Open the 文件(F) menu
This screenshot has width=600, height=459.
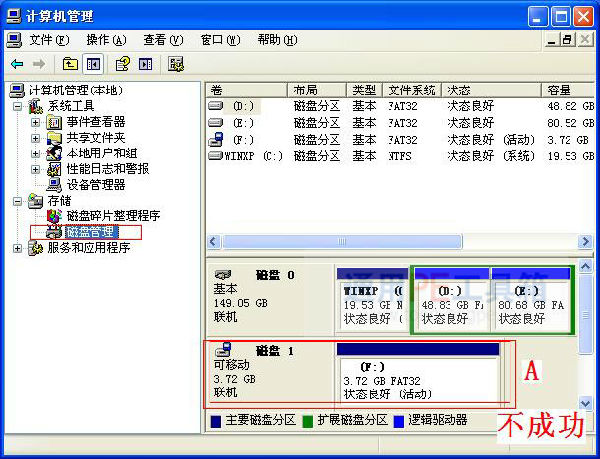tap(49, 40)
